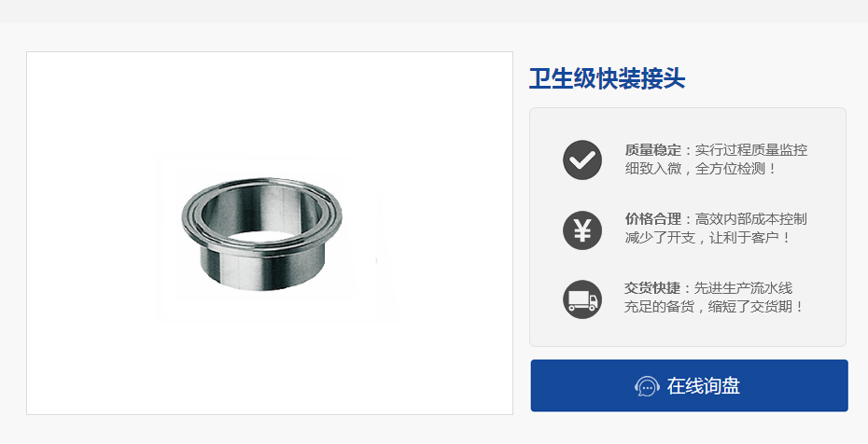Click the delivery truck icon
The height and width of the screenshot is (444, 868).
point(582,299)
